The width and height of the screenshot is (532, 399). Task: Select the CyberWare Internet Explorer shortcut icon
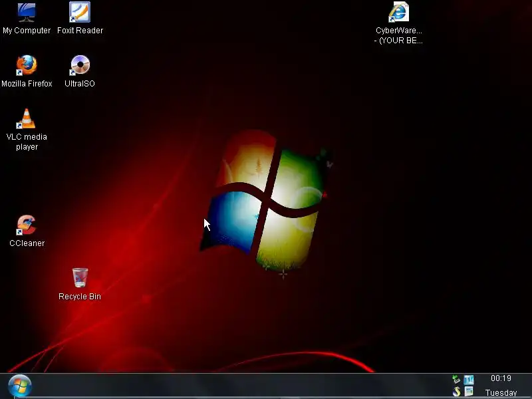398,12
